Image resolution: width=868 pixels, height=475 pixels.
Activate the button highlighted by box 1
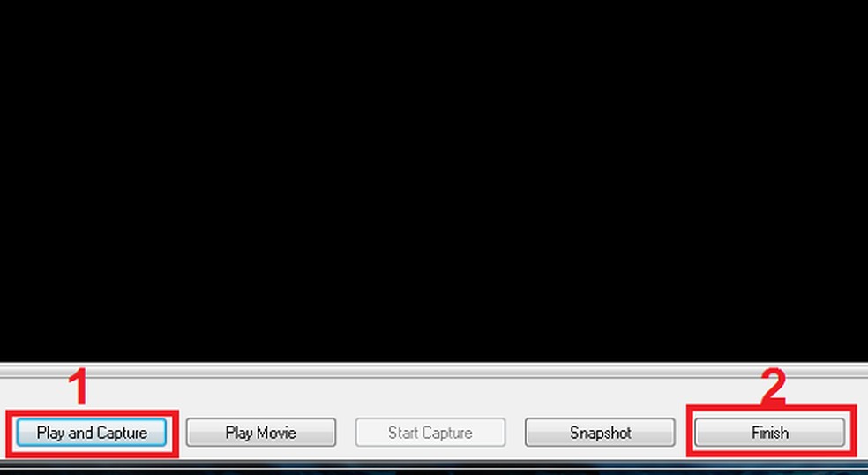click(x=92, y=433)
